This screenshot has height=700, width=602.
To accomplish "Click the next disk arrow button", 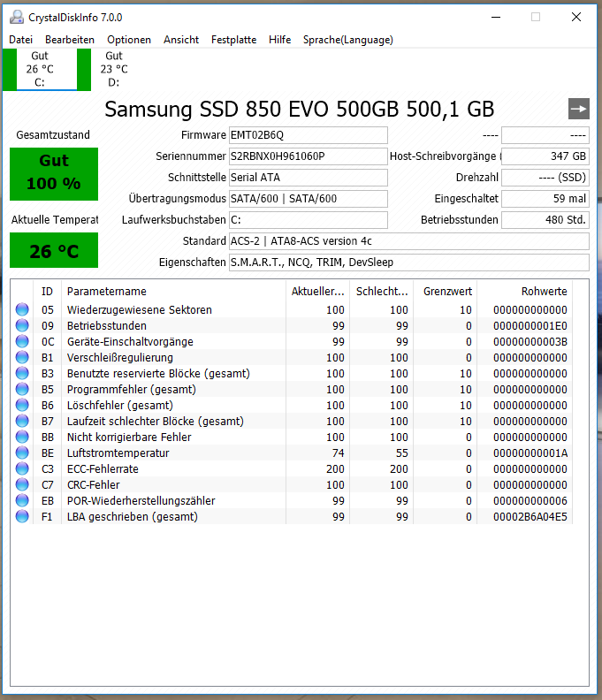I will pyautogui.click(x=578, y=109).
